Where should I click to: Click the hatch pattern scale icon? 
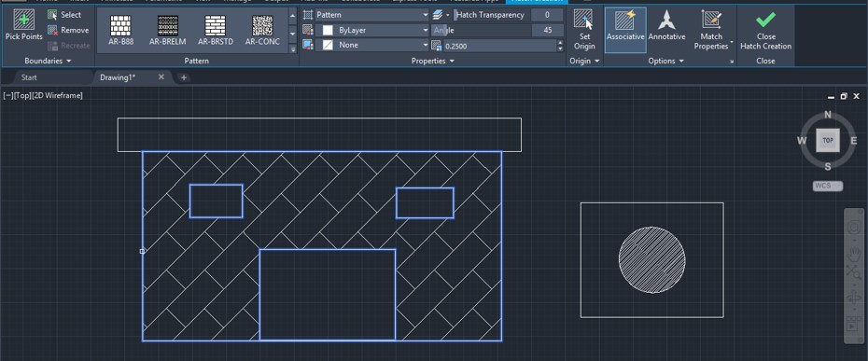(x=436, y=46)
